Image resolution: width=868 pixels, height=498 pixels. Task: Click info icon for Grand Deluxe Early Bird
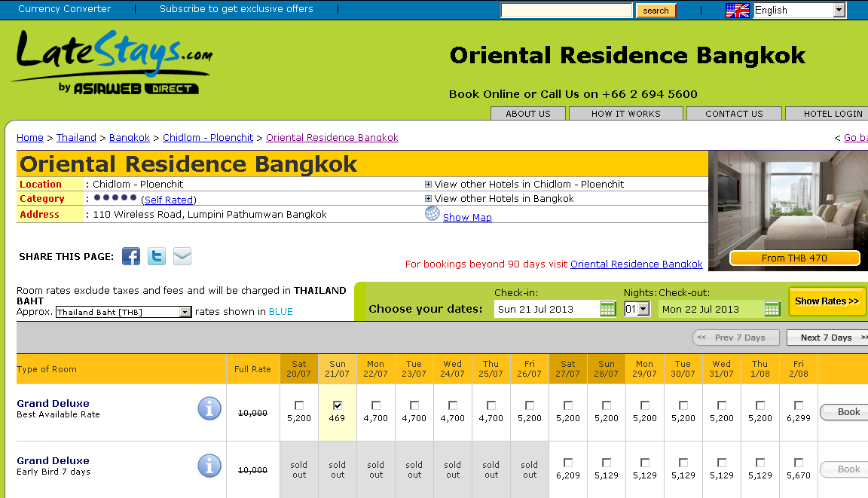(209, 466)
